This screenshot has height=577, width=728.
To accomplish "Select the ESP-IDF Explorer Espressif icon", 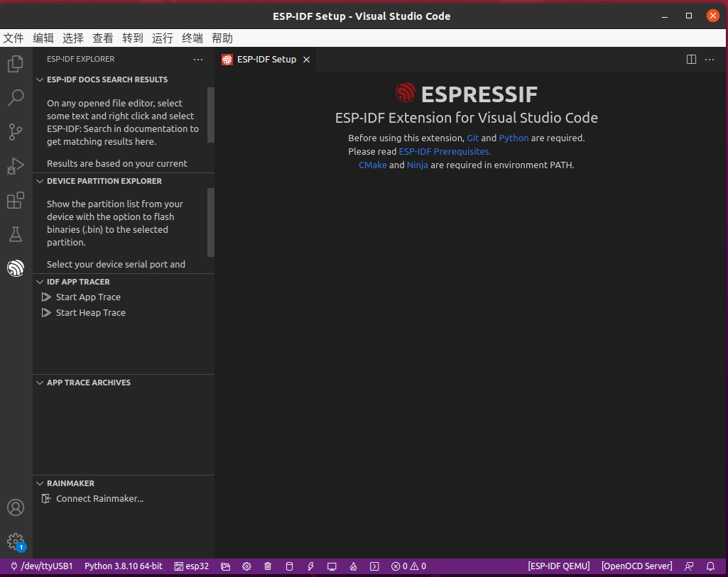I will [x=16, y=268].
